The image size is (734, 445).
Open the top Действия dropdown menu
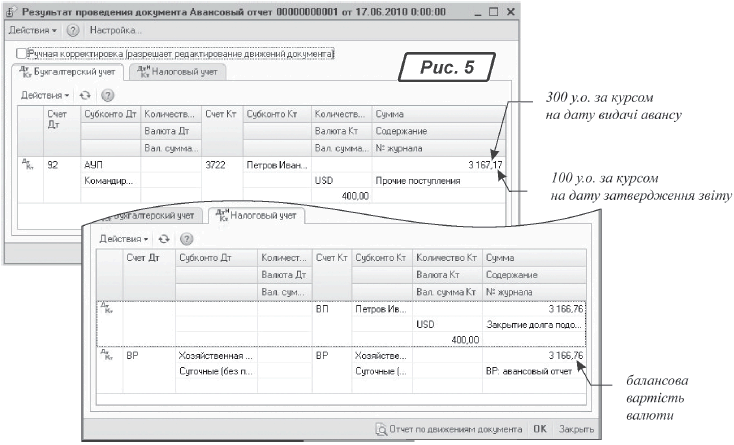[32, 33]
